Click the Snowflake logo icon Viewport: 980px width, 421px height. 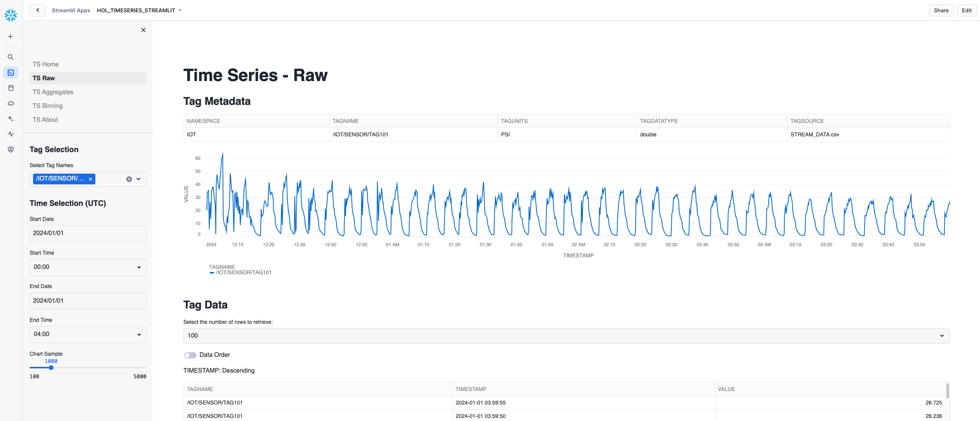[11, 15]
